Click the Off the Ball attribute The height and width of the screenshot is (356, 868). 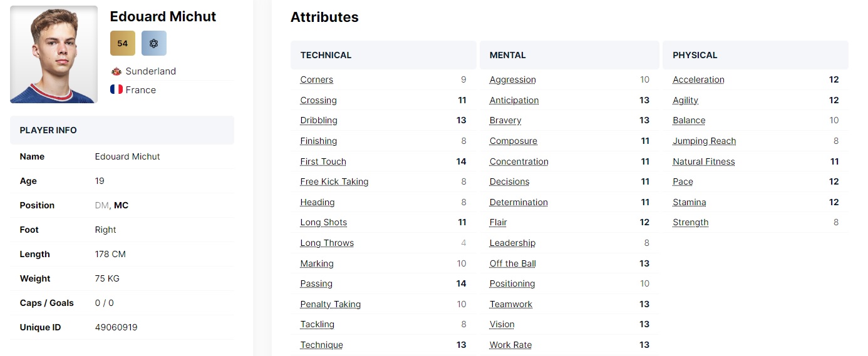point(513,263)
